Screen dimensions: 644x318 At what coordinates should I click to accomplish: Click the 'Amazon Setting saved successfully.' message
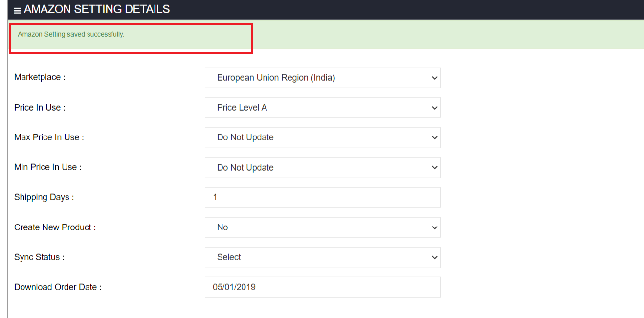pos(71,35)
